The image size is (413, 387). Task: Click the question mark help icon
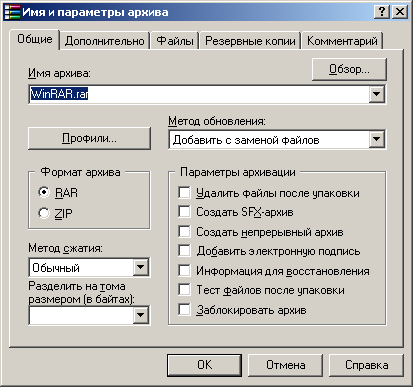(x=382, y=12)
